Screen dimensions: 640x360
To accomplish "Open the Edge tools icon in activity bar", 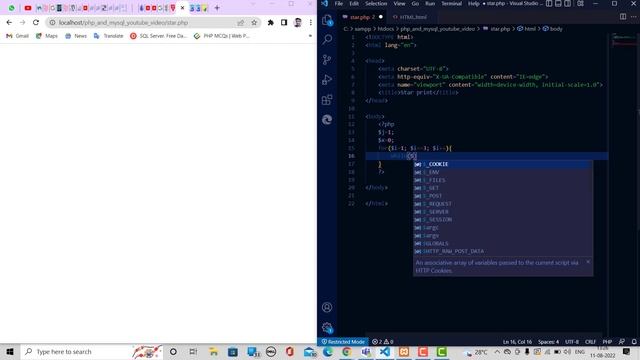I will (327, 120).
